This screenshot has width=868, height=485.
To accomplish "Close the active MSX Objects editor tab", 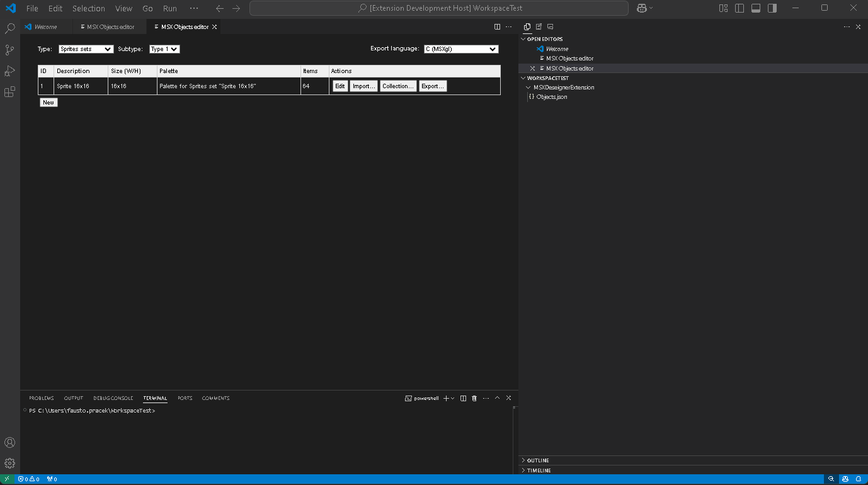I will click(214, 27).
